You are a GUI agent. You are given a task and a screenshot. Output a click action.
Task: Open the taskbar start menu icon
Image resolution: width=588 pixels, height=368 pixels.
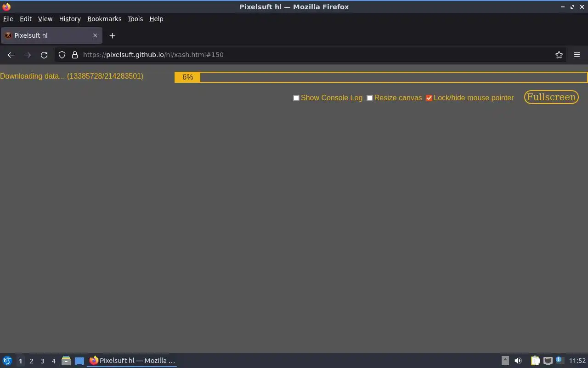point(7,361)
